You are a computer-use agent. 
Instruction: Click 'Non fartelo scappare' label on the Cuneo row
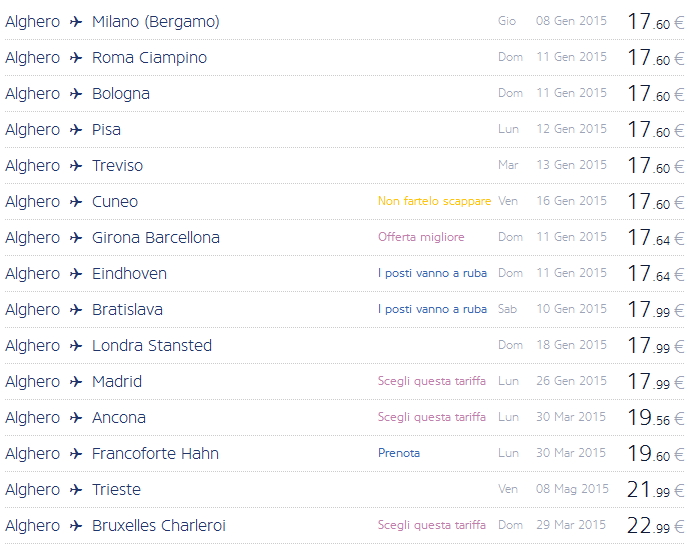[x=434, y=202]
